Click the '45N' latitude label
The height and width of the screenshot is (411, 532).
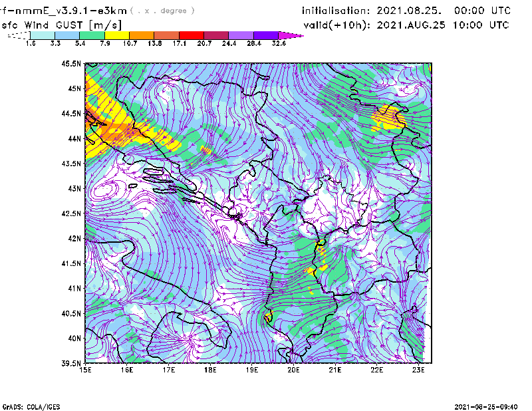click(74, 88)
